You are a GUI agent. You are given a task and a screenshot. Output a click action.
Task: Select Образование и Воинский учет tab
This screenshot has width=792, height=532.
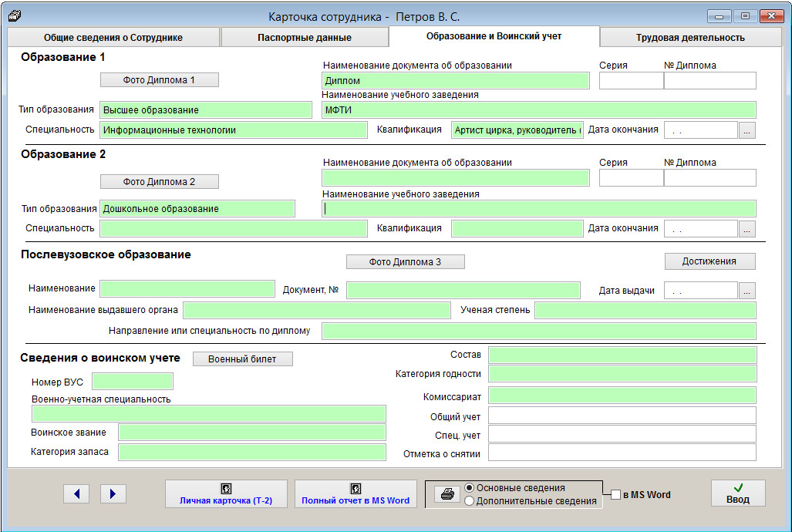[494, 36]
